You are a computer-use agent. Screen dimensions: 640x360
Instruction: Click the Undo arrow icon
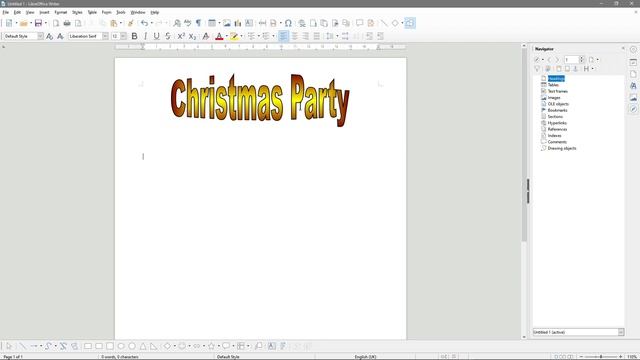[144, 23]
